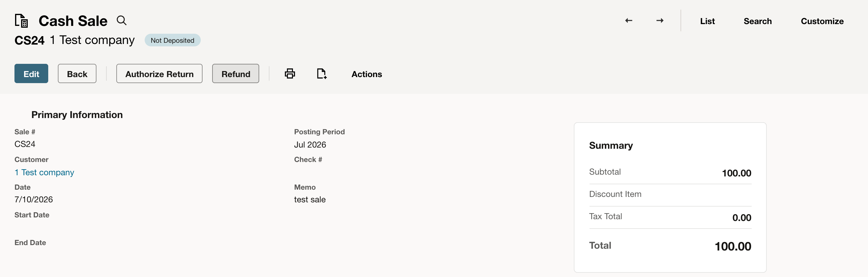Click the print icon
Viewport: 868px width, 277px height.
pos(290,74)
